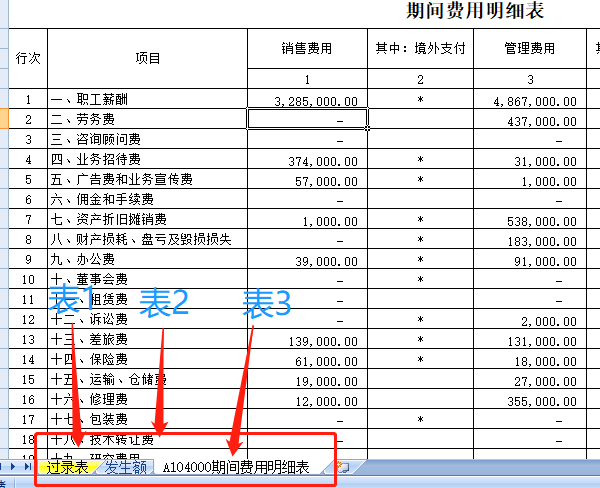Image resolution: width=600 pixels, height=488 pixels.
Task: Click the 4,867,000.00 management expense value
Action: 530,99
